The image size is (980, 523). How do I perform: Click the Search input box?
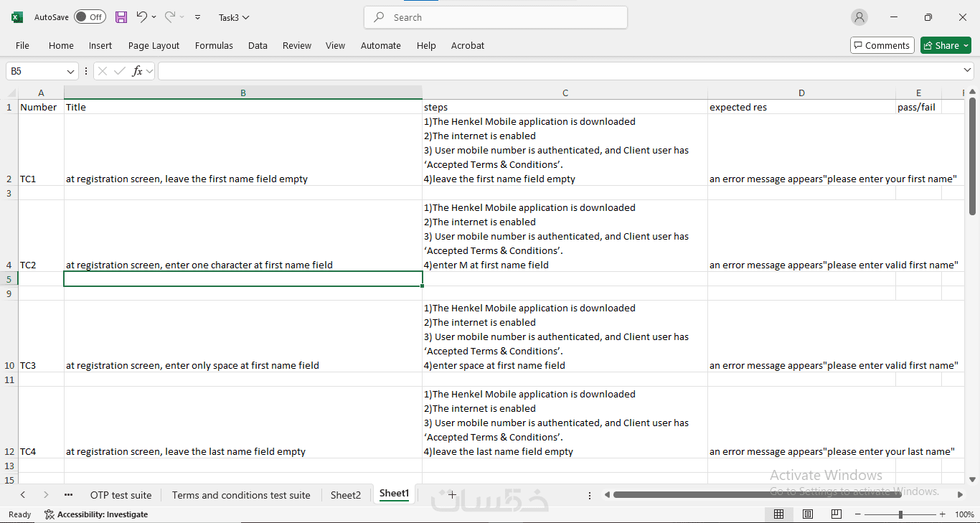pos(496,17)
